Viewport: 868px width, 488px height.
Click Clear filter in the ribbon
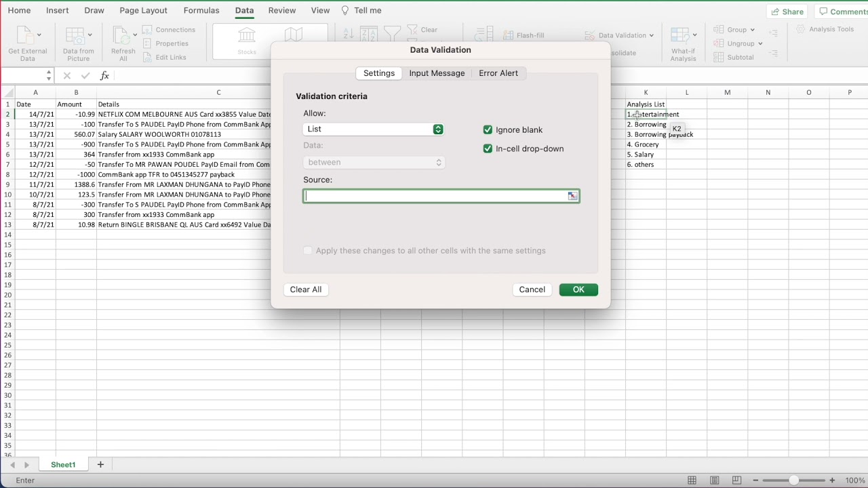(x=423, y=30)
